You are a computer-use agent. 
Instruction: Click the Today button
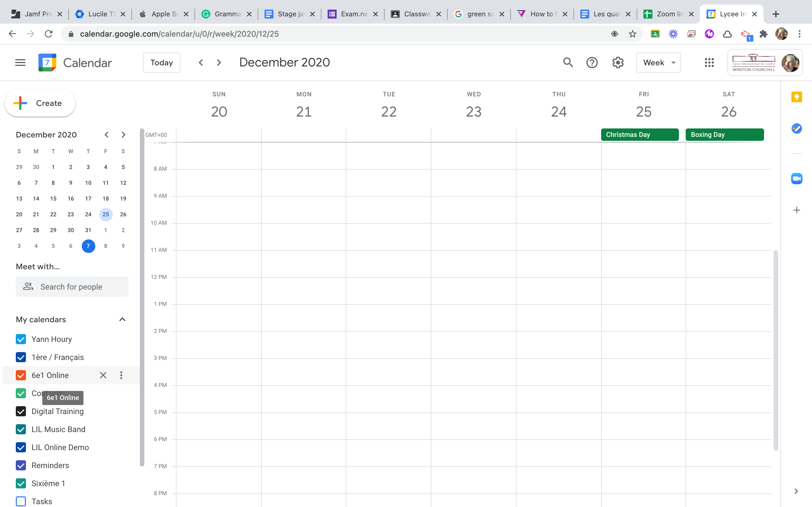pyautogui.click(x=162, y=62)
